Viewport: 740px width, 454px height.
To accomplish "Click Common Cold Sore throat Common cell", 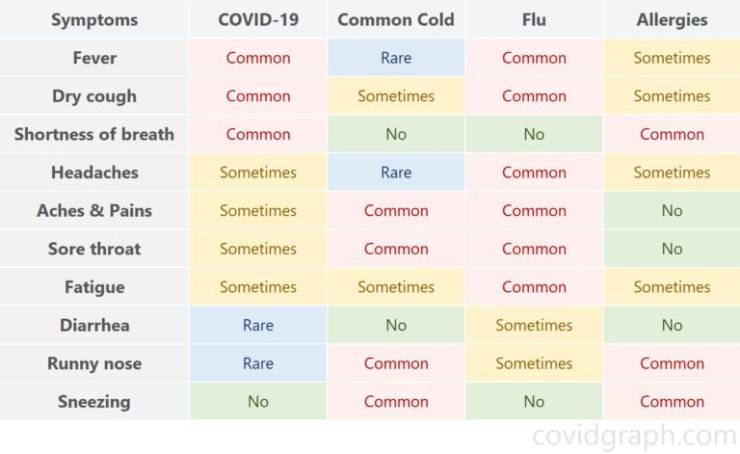I will (x=396, y=249).
